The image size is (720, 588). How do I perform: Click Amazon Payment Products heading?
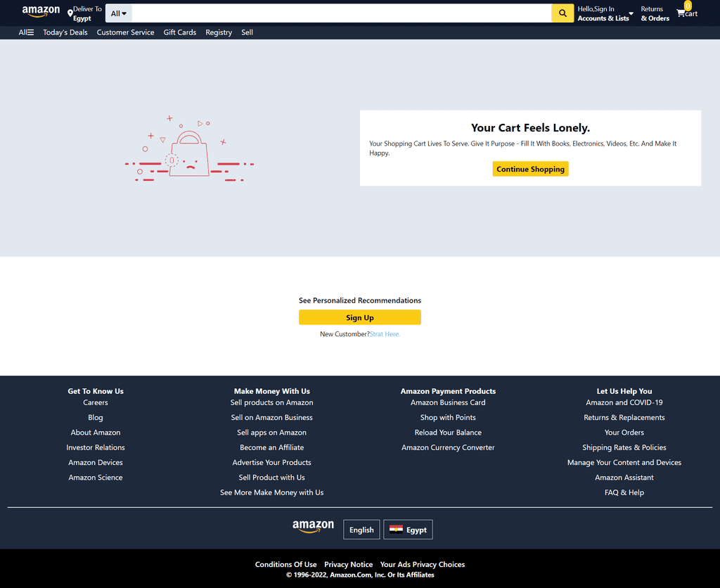[x=448, y=391]
